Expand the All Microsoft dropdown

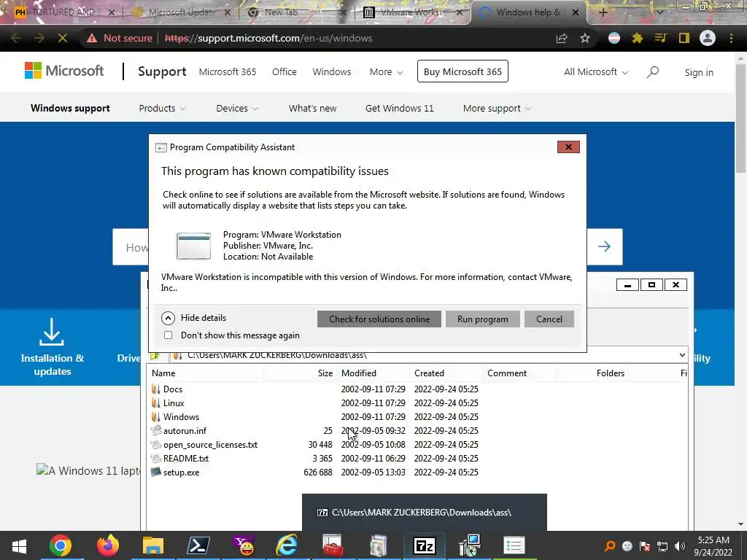[x=596, y=72]
